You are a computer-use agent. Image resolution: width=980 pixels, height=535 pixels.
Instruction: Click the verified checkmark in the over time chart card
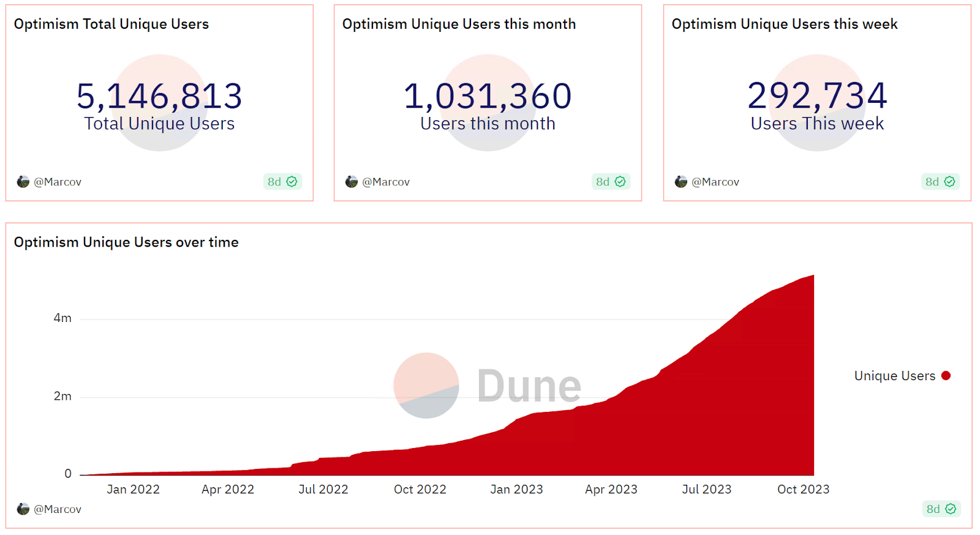click(x=951, y=509)
